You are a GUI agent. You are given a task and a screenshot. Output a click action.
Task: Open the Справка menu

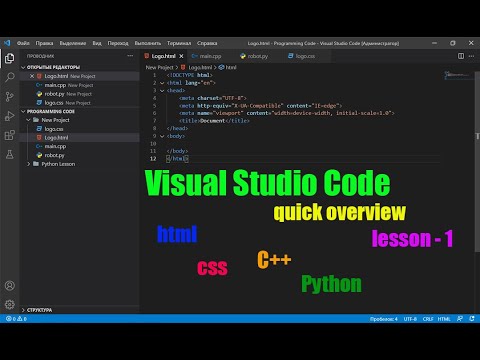pyautogui.click(x=207, y=43)
